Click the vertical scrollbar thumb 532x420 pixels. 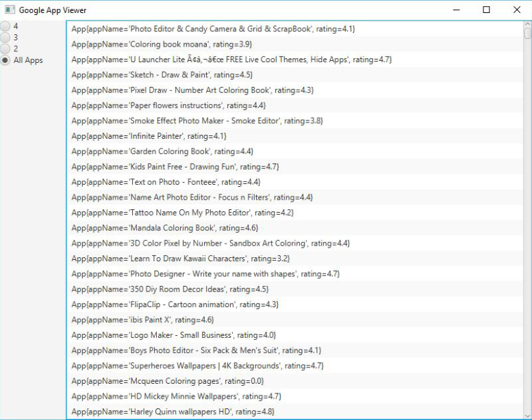527,34
